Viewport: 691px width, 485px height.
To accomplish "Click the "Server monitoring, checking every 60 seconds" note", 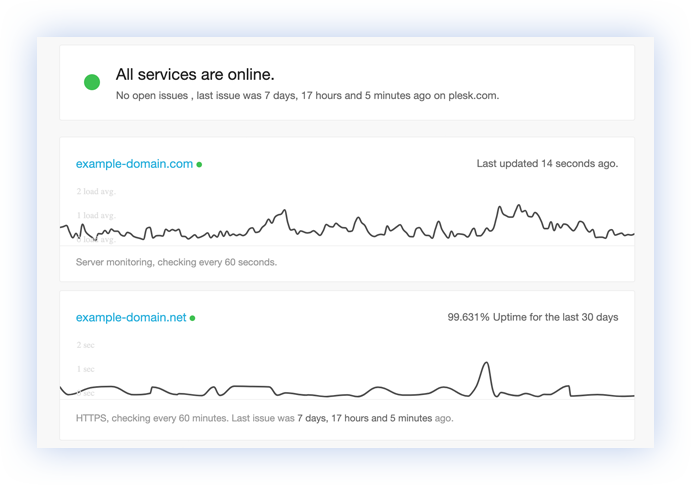I will (x=176, y=262).
